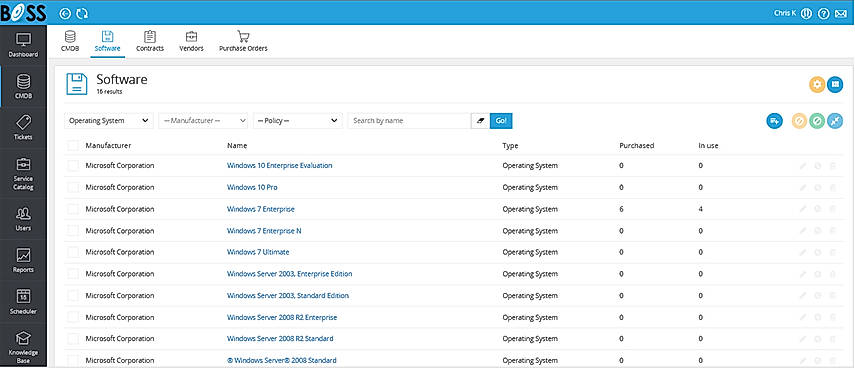Click the In use value 4 for Windows 7 Enterprise
This screenshot has height=368, width=855.
[700, 209]
